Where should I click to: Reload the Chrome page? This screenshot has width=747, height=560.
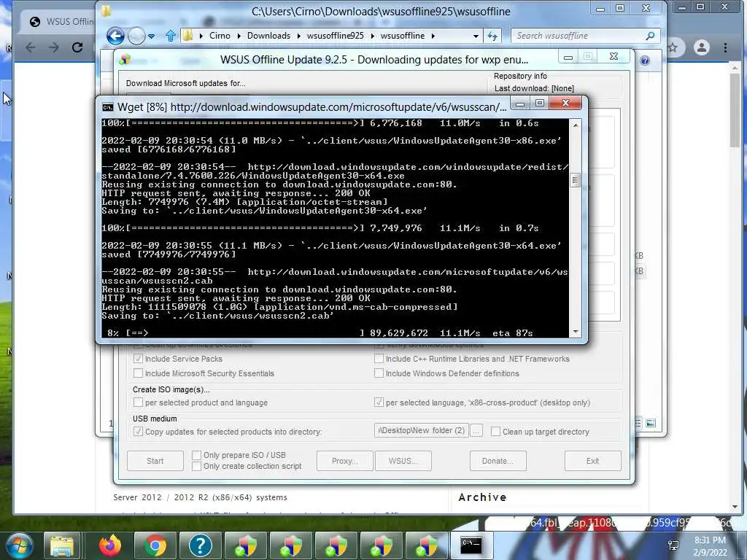coord(77,47)
